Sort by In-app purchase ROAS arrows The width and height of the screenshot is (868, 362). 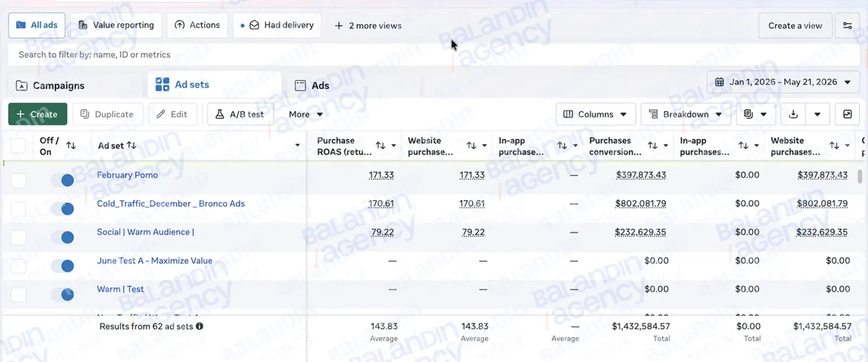coord(562,145)
